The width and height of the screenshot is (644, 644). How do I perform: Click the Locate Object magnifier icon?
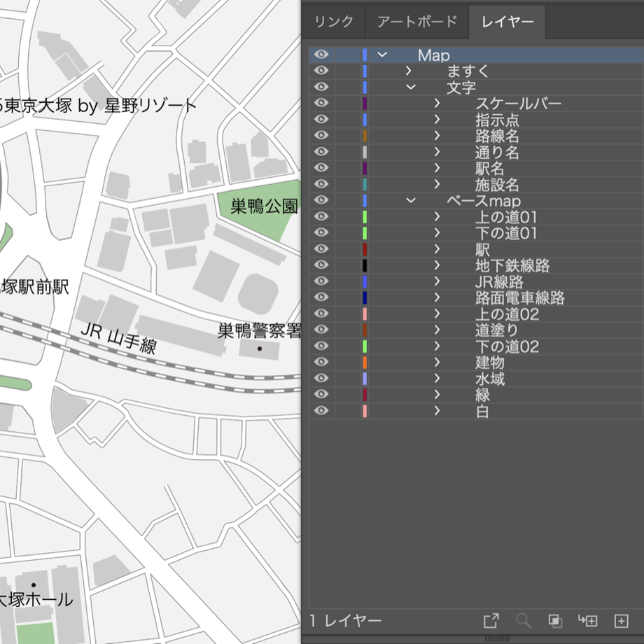click(524, 621)
